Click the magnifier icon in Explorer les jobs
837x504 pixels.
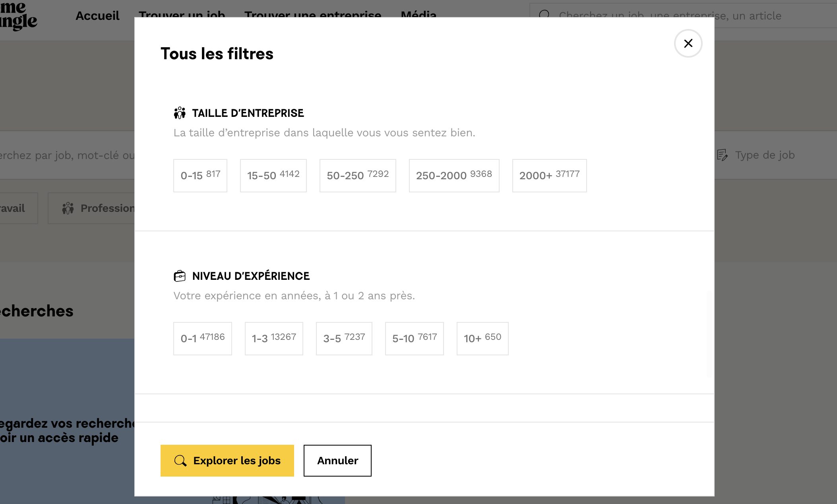(x=180, y=461)
